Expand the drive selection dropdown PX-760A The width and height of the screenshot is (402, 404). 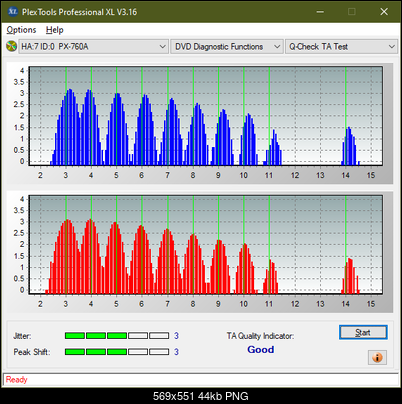[93, 47]
